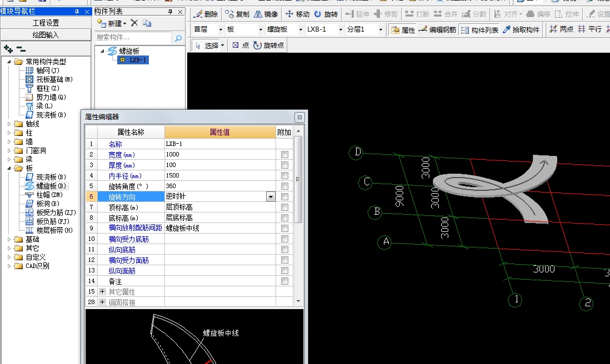Image resolution: width=610 pixels, height=364 pixels.
Task: Pin the 构件列表 panel
Action: point(171,12)
